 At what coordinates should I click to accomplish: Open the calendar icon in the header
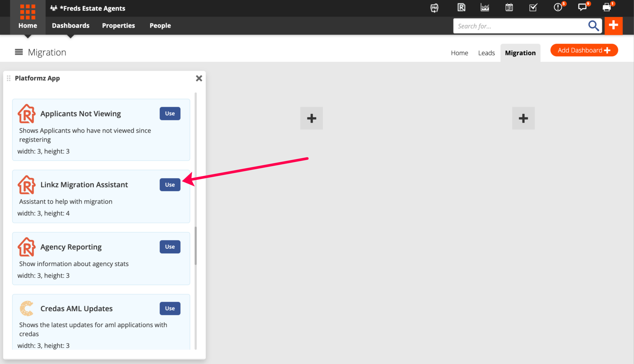click(x=509, y=8)
